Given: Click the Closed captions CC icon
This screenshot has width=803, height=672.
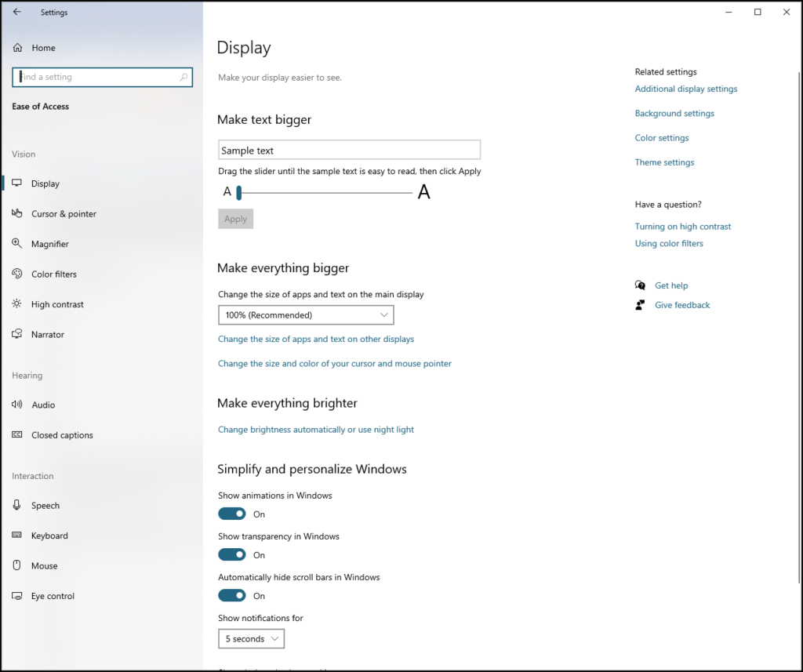Looking at the screenshot, I should coord(17,434).
